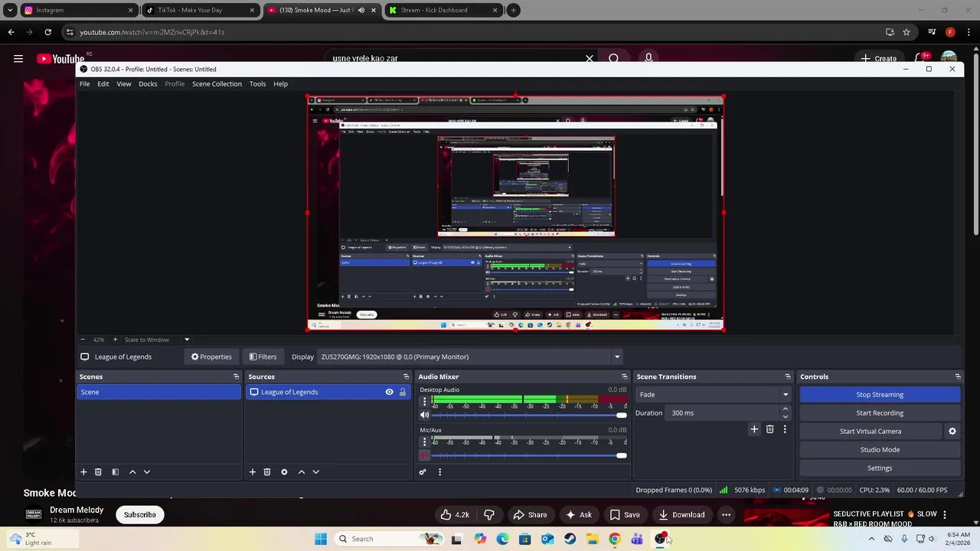Adjust Mic/Aux volume slider
980x551 pixels.
[x=528, y=455]
